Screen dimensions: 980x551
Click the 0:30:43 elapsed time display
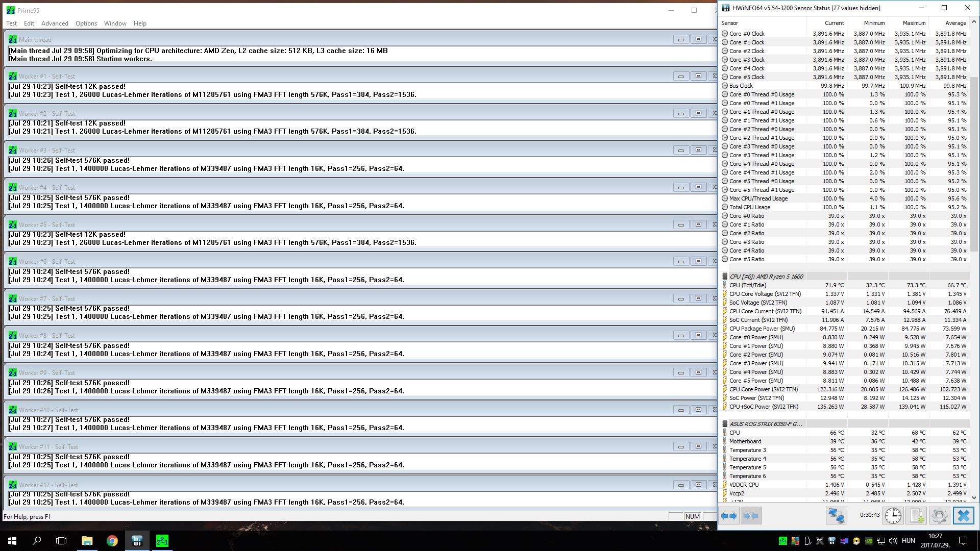point(870,515)
